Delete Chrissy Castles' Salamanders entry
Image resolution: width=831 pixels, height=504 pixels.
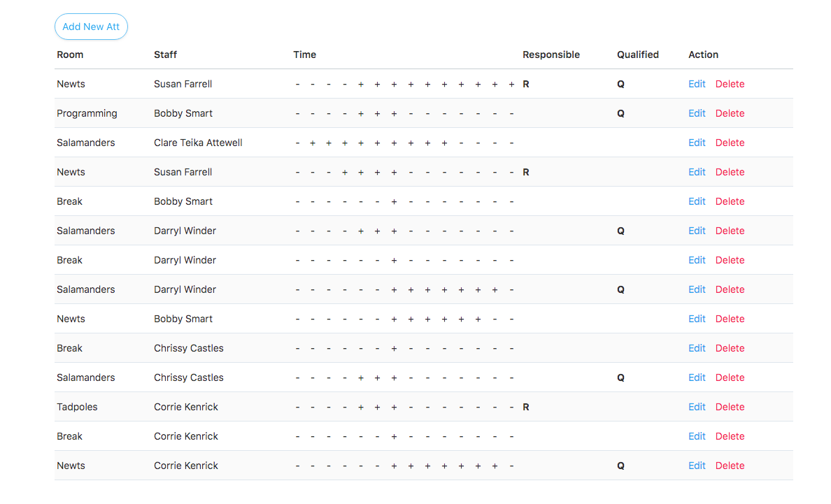point(730,377)
